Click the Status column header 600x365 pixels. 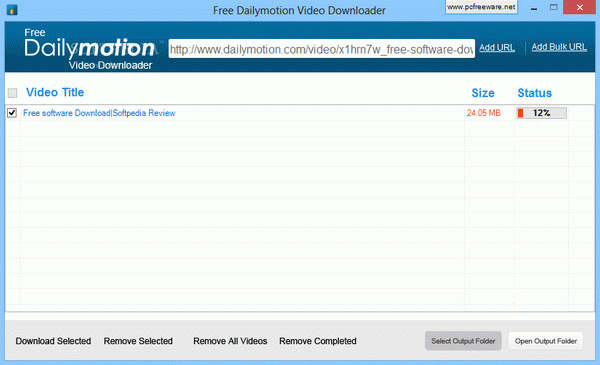(x=535, y=93)
